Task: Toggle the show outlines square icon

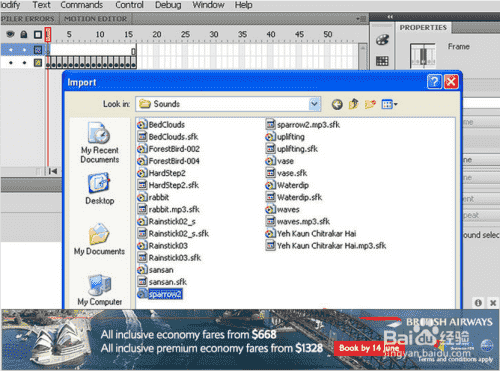Action: pos(38,34)
